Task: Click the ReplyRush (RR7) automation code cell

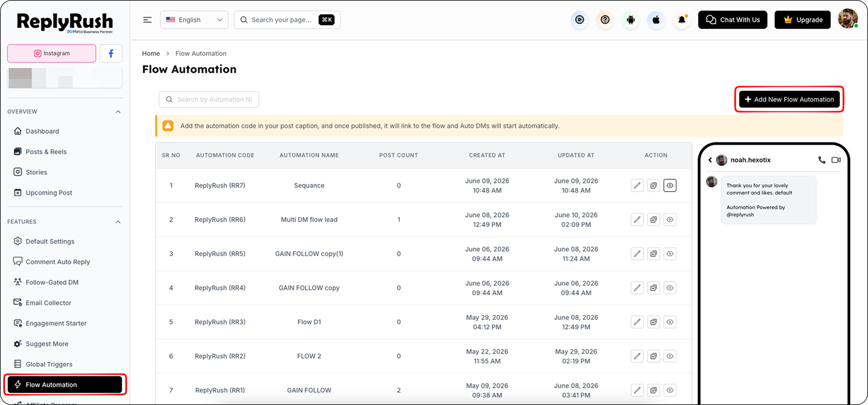Action: coord(220,186)
